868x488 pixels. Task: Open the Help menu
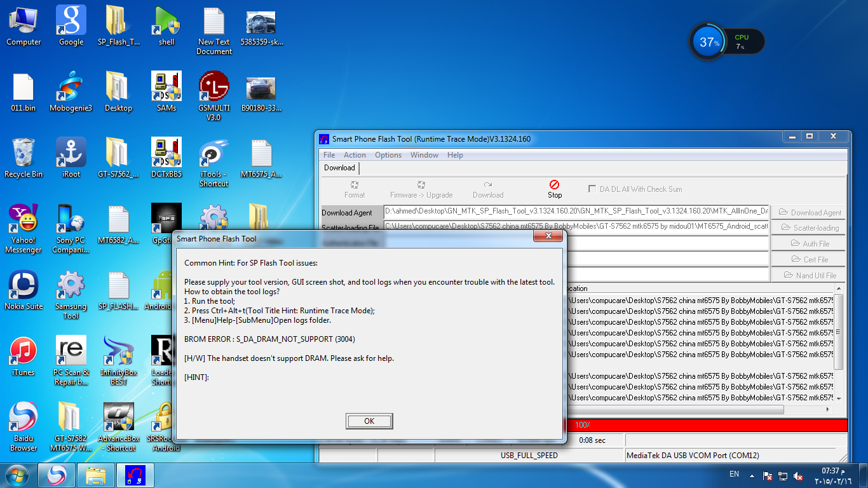click(455, 155)
